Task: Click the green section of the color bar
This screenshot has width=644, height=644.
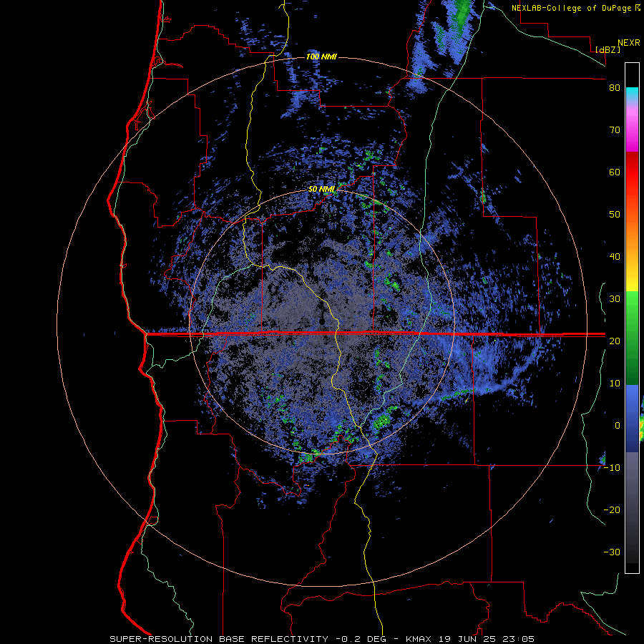Action: tap(632, 338)
